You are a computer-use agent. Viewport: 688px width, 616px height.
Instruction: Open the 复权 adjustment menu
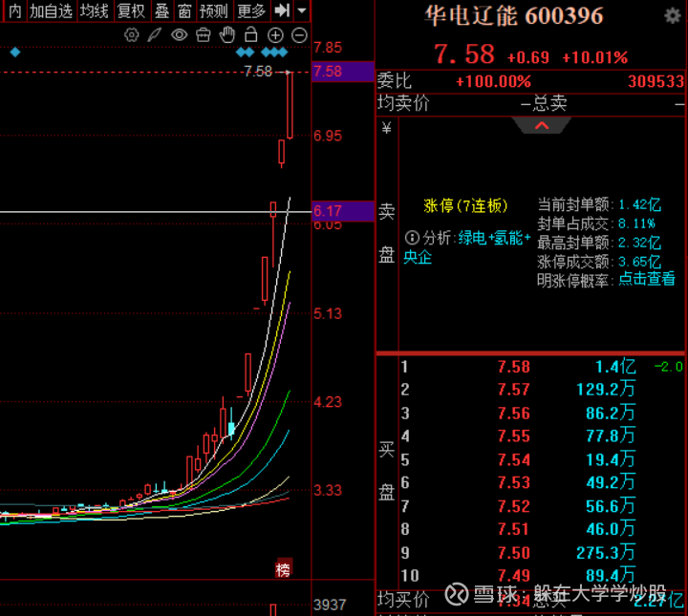pyautogui.click(x=131, y=11)
